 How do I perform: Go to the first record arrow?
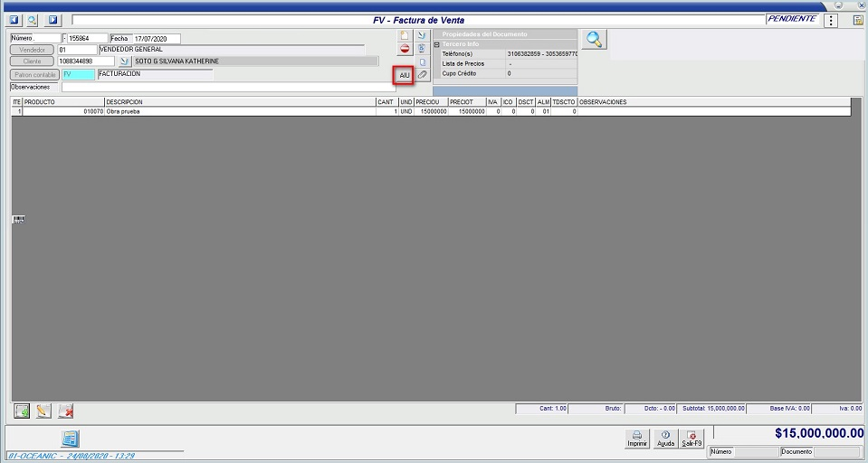[x=14, y=20]
